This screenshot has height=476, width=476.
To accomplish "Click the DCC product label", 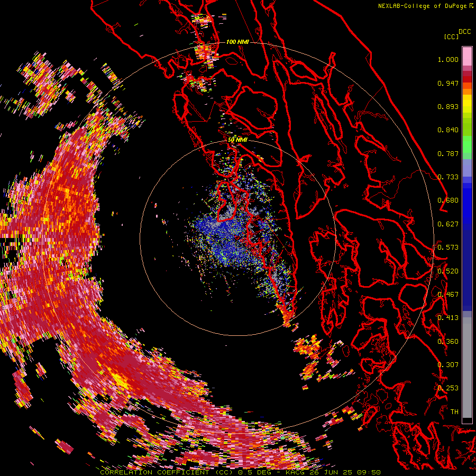I will tap(465, 32).
